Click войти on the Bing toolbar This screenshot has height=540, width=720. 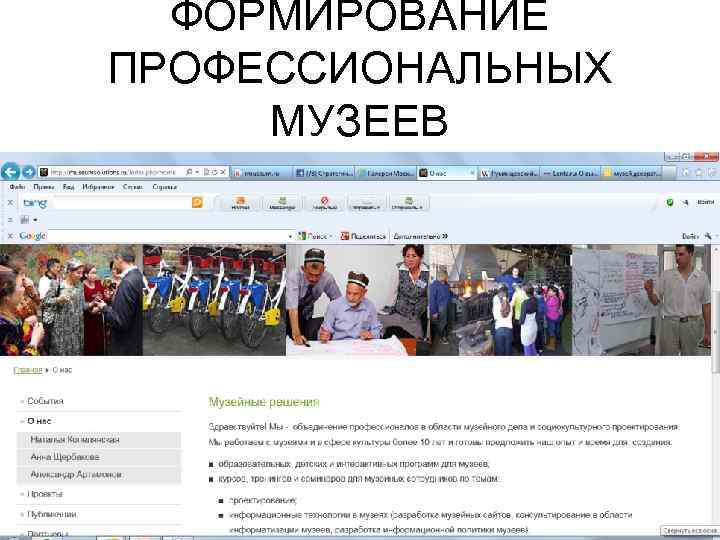click(705, 202)
